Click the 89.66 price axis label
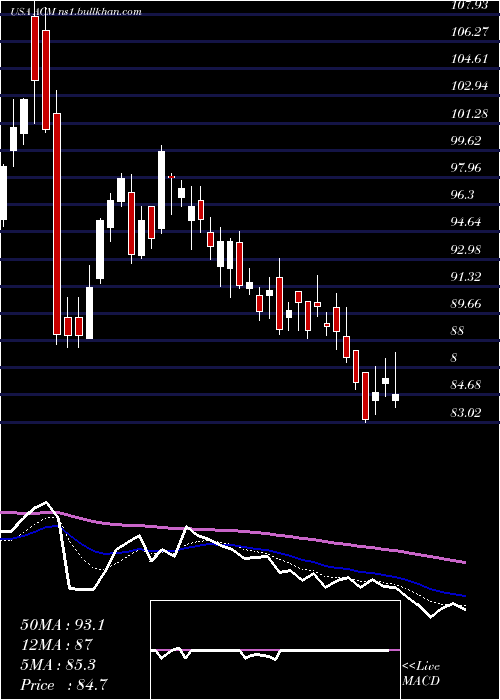 pos(466,304)
